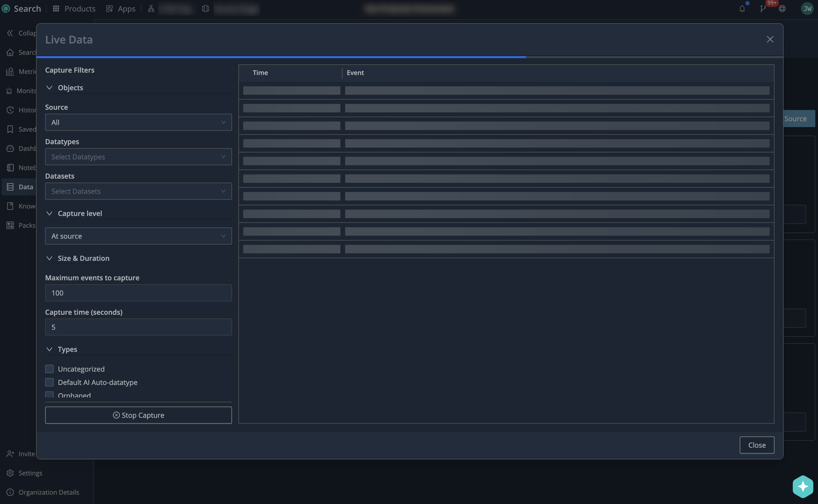Viewport: 818px width, 504px height.
Task: Collapse the Objects section
Action: [49, 88]
